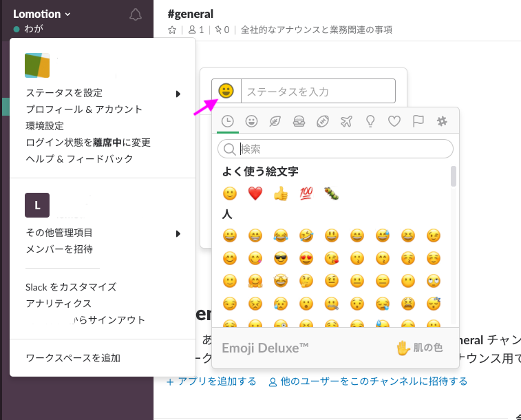
Task: Select プロフィール & アカウント menu item
Action: (x=84, y=109)
